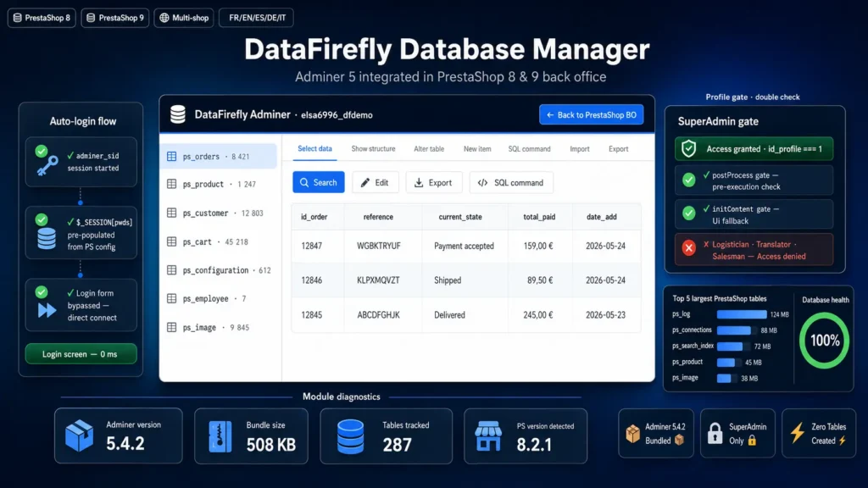Open the Select data tab
Viewport: 868px width, 488px height.
[x=315, y=148]
